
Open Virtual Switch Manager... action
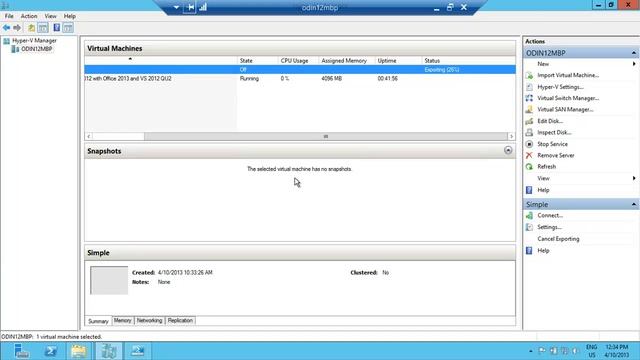[x=568, y=98]
